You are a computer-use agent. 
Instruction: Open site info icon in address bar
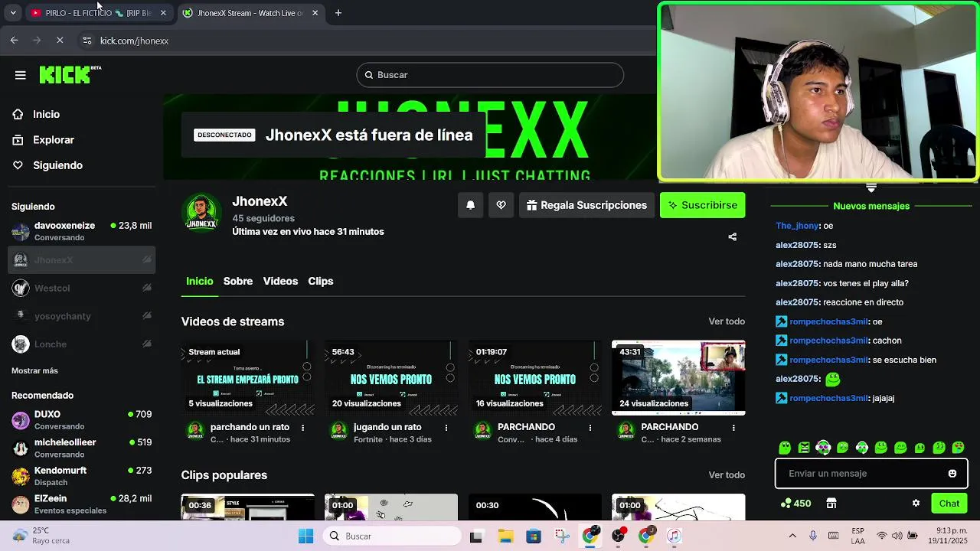point(87,41)
